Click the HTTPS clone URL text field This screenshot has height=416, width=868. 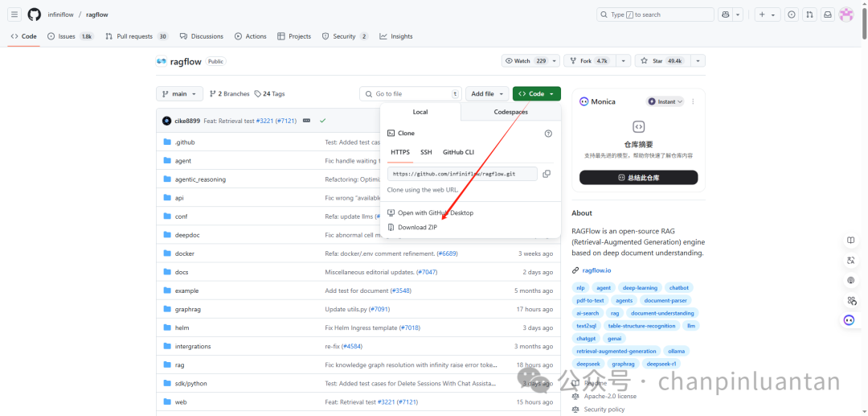tap(462, 173)
